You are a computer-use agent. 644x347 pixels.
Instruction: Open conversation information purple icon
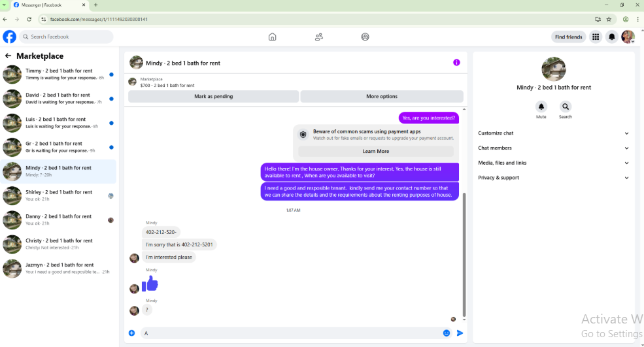[x=456, y=63]
